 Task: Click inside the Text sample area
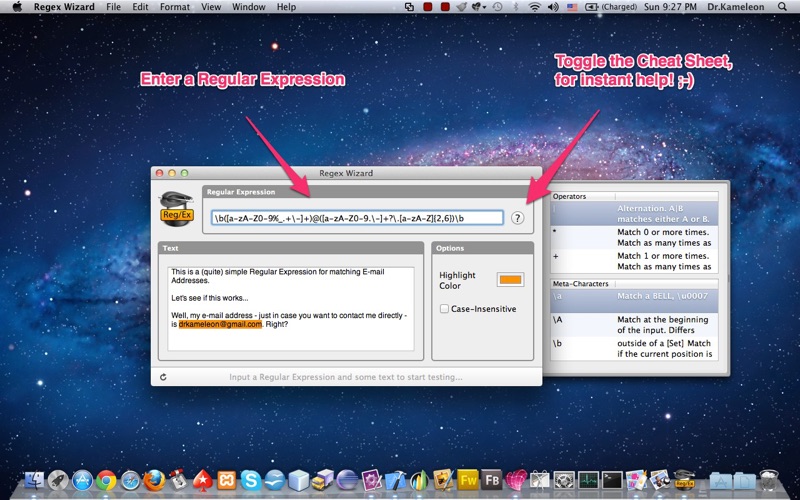pos(291,308)
